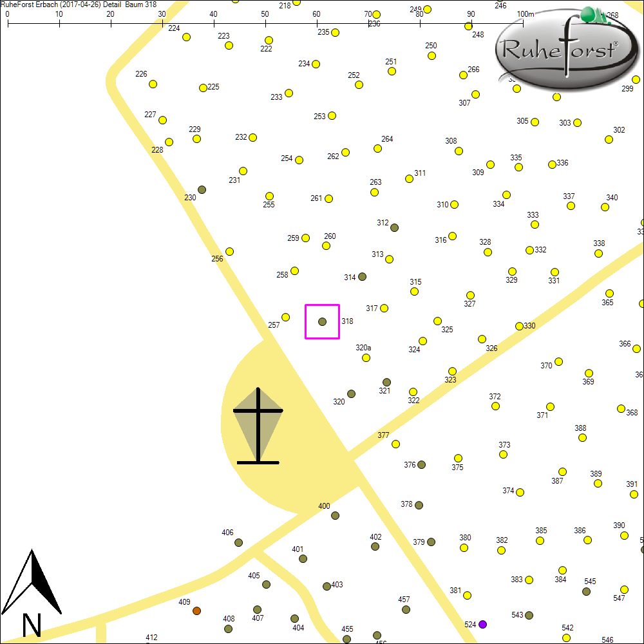Pick the gray tree marker 400

[335, 515]
